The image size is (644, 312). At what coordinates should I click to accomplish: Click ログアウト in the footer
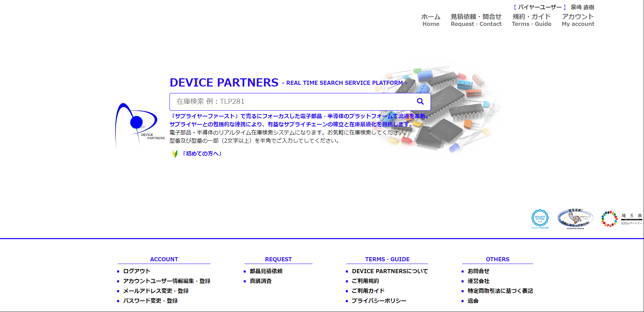point(137,271)
